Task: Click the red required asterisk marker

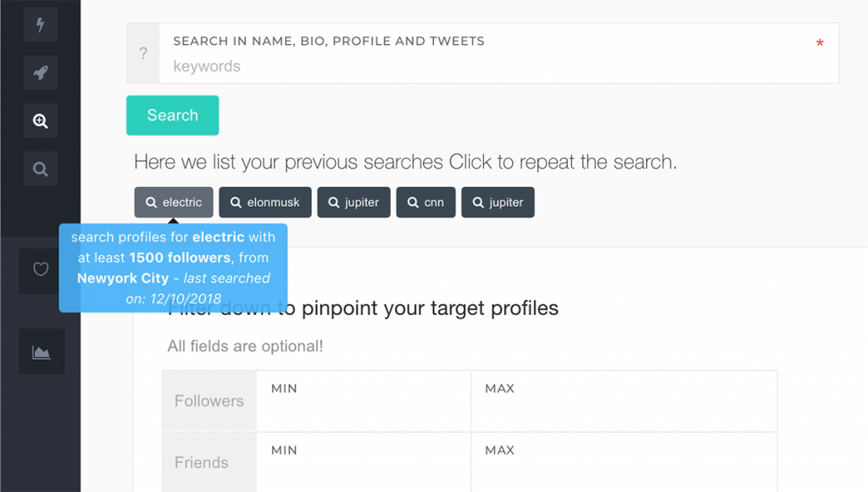Action: tap(820, 43)
